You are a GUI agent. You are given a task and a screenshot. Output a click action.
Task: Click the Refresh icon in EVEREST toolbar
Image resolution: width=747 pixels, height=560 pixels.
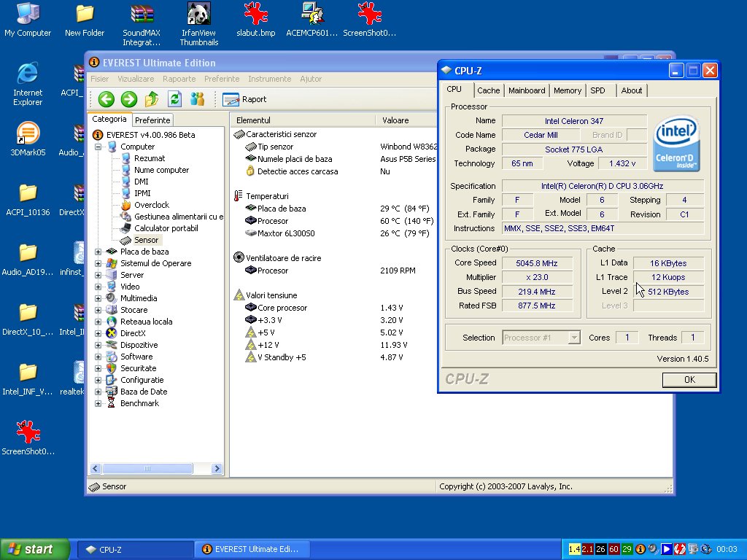(x=174, y=99)
